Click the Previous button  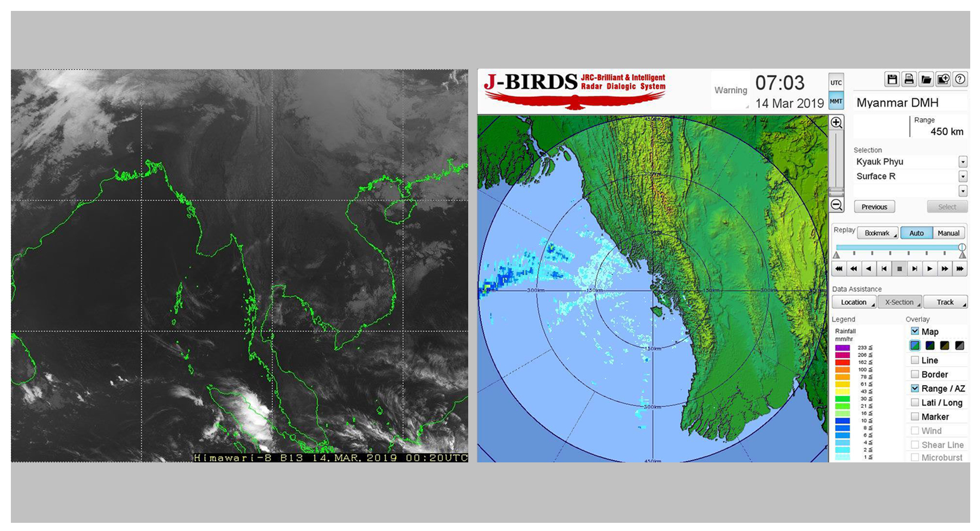(x=874, y=207)
